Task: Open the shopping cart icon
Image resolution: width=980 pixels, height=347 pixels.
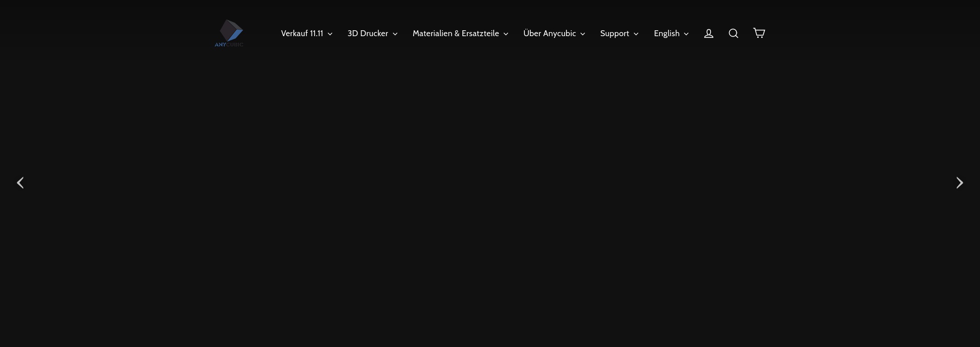Action: [x=759, y=33]
